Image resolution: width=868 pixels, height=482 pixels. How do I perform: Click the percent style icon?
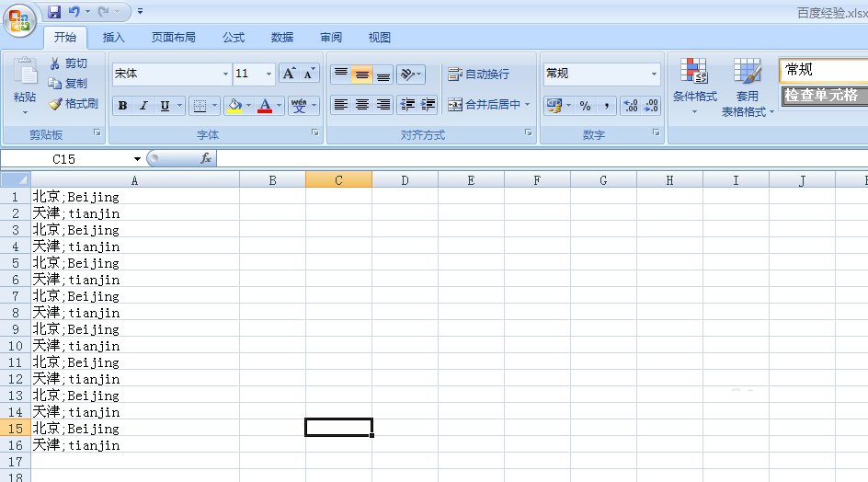[x=585, y=106]
